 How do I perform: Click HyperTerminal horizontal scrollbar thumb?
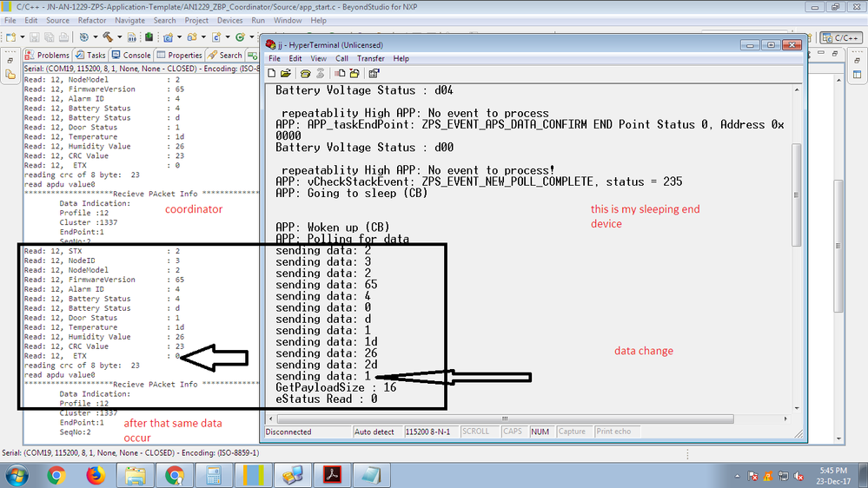tap(505, 419)
